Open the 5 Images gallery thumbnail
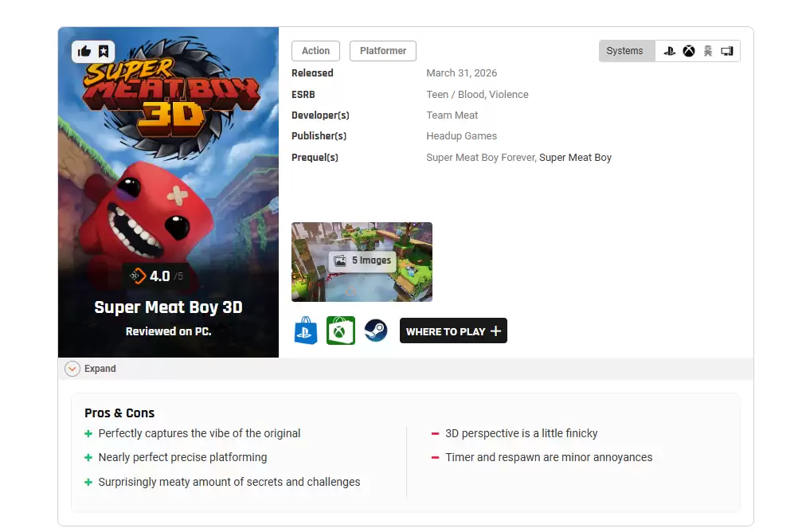This screenshot has width=798, height=532. (x=362, y=262)
